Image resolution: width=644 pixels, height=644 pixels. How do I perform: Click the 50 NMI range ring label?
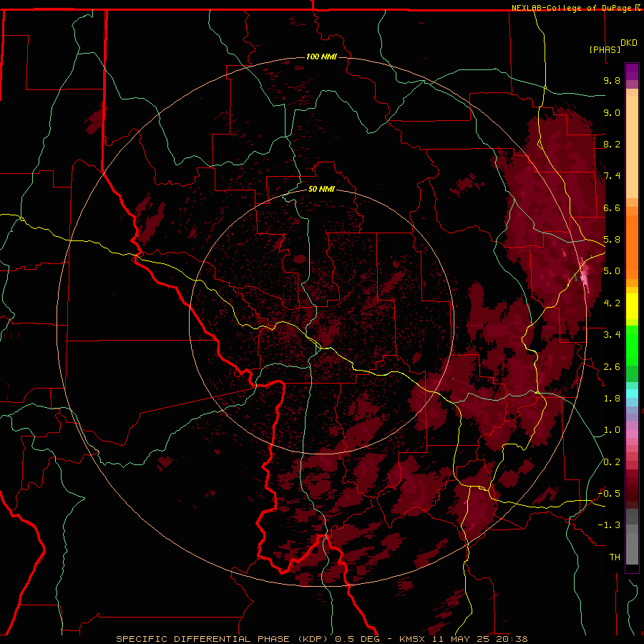click(321, 189)
